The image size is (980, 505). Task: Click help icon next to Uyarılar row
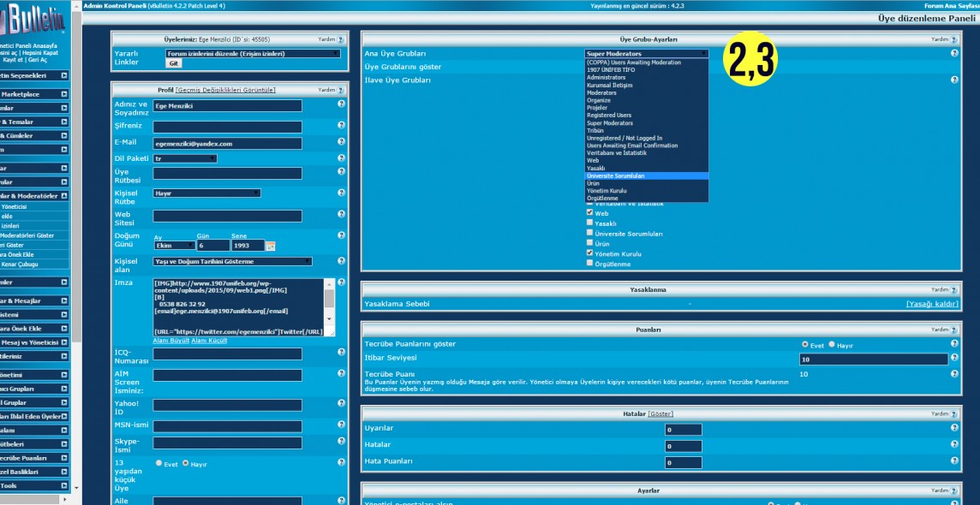(x=954, y=428)
